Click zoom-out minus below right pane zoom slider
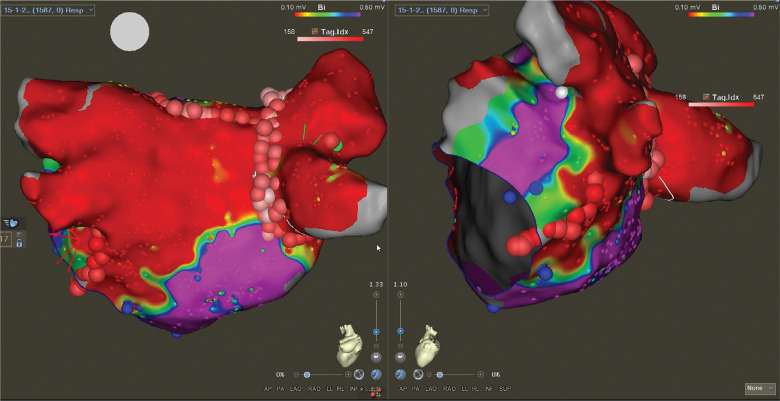 coord(400,346)
